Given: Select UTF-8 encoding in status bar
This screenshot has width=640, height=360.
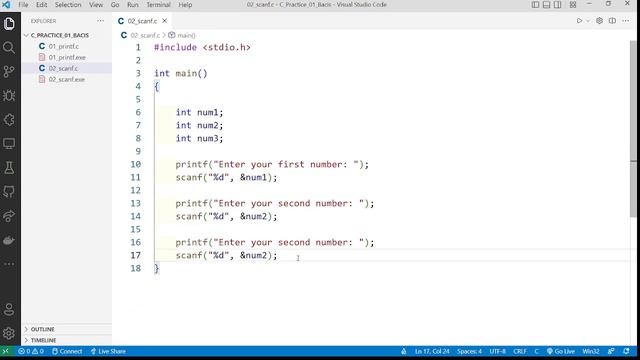Looking at the screenshot, I should (x=498, y=351).
